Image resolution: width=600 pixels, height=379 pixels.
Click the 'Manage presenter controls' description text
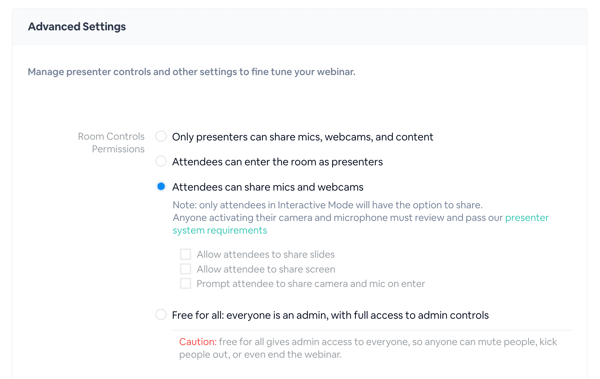pos(191,72)
